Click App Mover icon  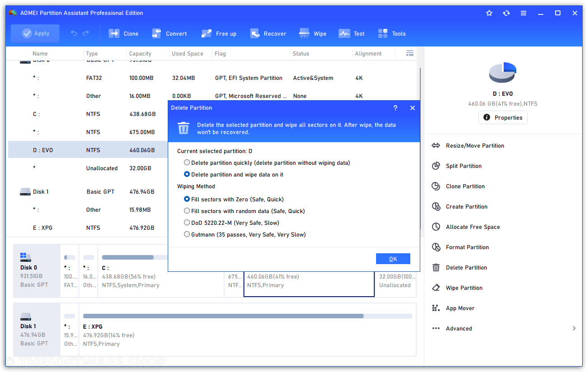click(436, 308)
